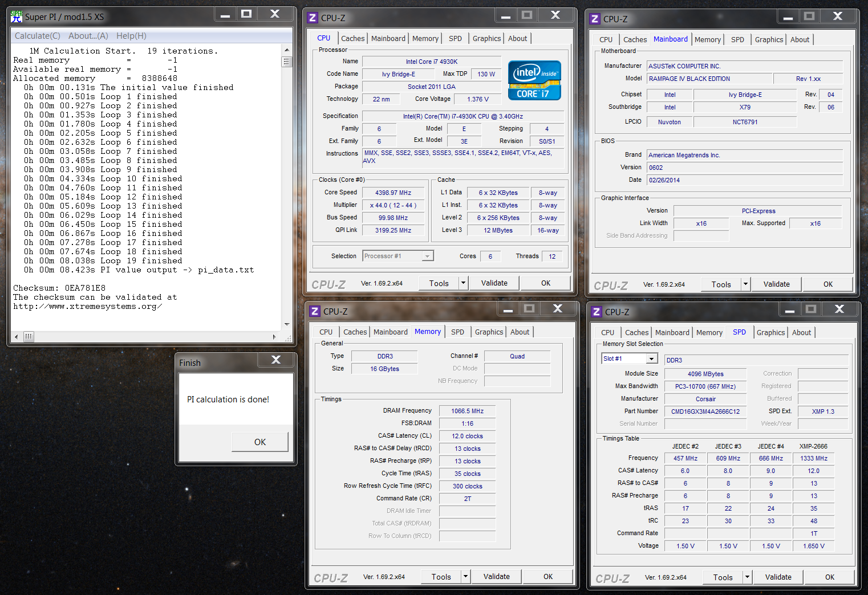Click OK button in CPU tab window
Image resolution: width=868 pixels, height=595 pixels.
[546, 283]
